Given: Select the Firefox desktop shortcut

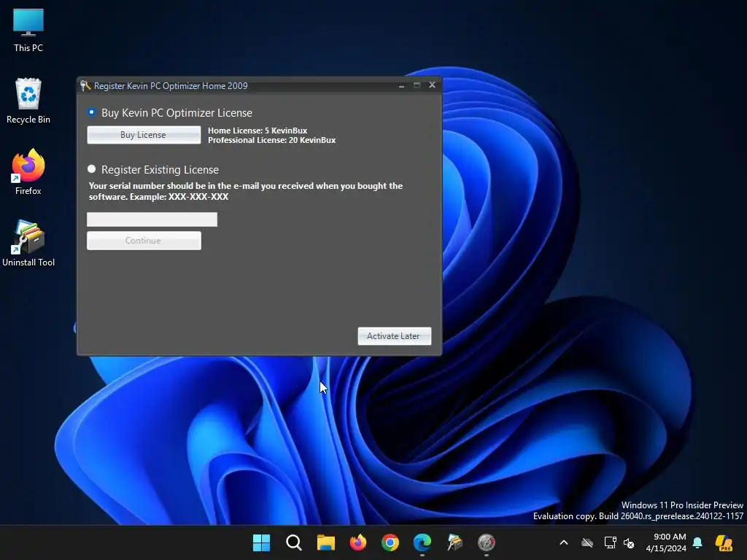Looking at the screenshot, I should 28,172.
